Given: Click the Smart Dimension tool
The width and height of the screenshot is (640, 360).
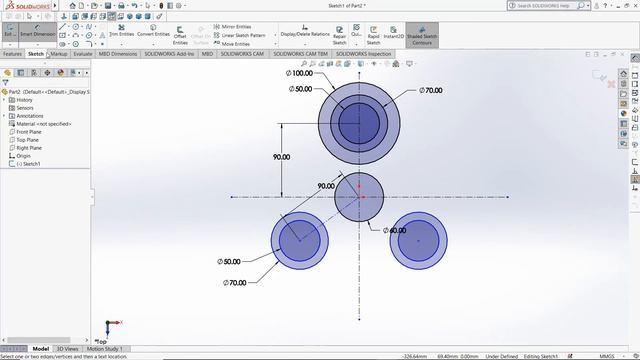Looking at the screenshot, I should point(37,31).
